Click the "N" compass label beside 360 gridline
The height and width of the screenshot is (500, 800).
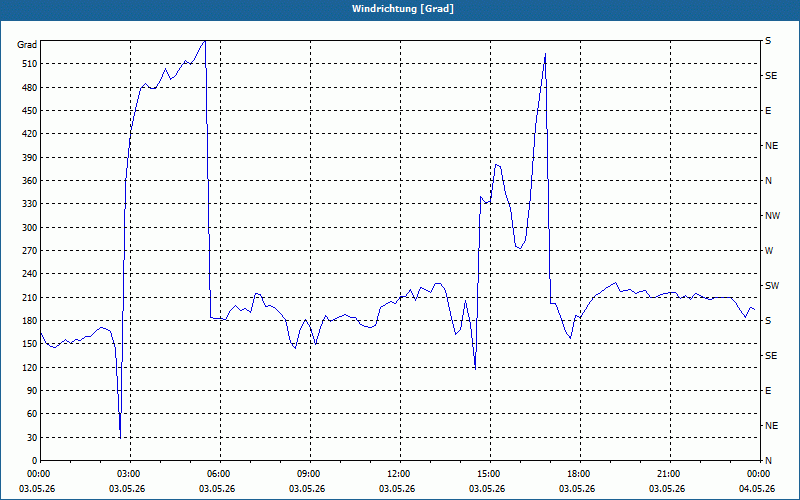(769, 181)
